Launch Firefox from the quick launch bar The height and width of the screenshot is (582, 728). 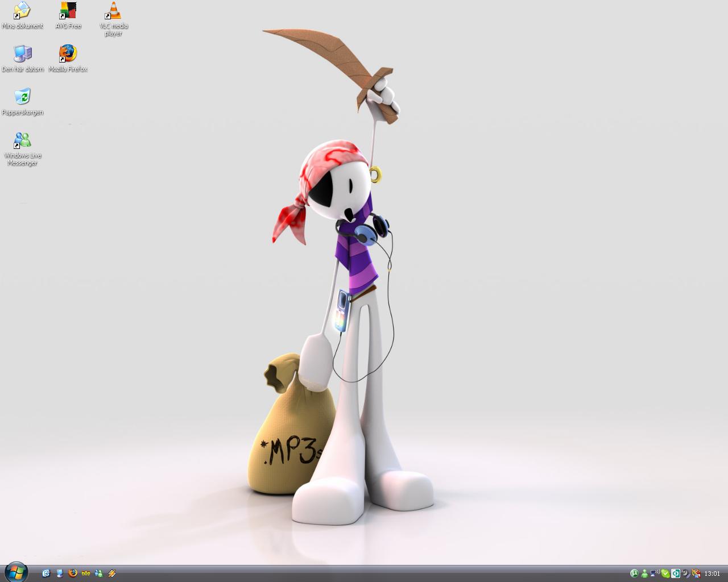72,573
